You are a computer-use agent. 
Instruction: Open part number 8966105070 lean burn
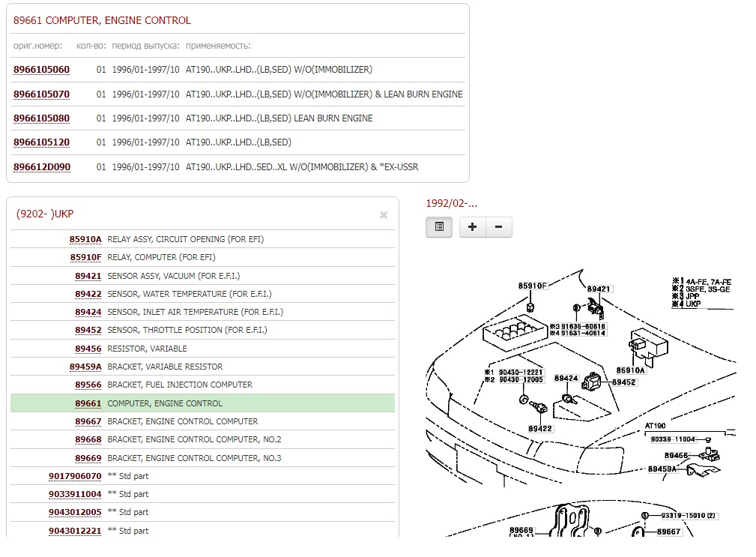(41, 94)
